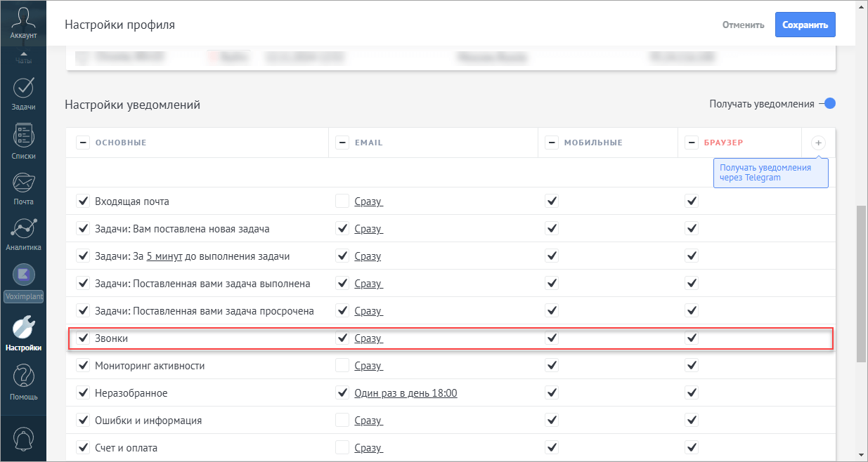Uncheck main checkbox for task overdue row
Image resolution: width=868 pixels, height=462 pixels.
83,311
